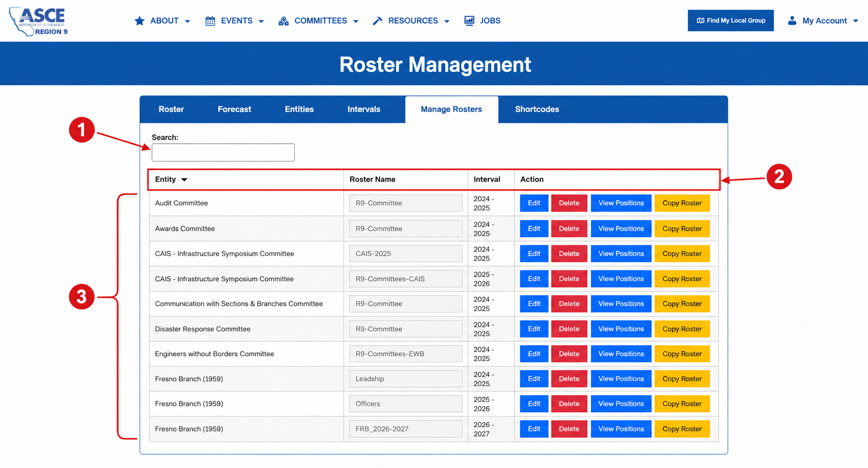Click the R9-Committees-CAIS name field

[x=406, y=279]
